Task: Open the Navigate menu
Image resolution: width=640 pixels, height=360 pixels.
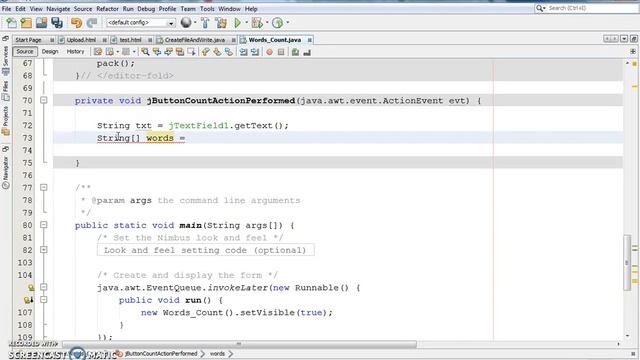Action: pyautogui.click(x=58, y=9)
